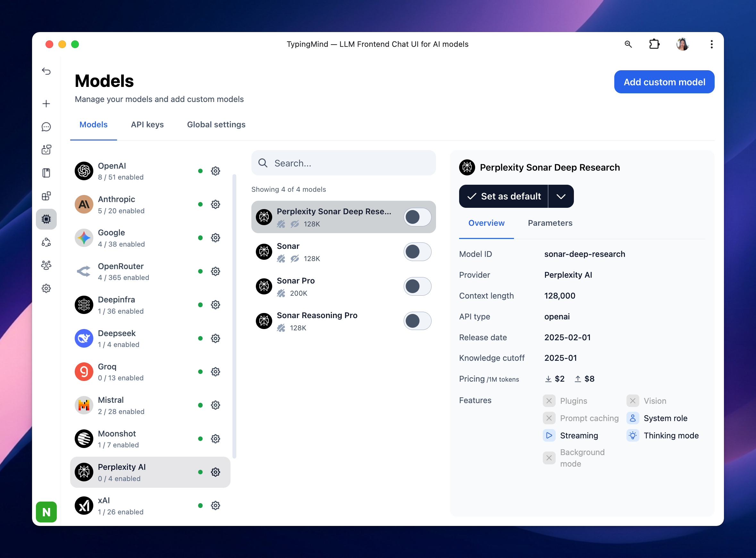This screenshot has height=558, width=756.
Task: Open Groq provider settings gear
Action: click(x=215, y=372)
